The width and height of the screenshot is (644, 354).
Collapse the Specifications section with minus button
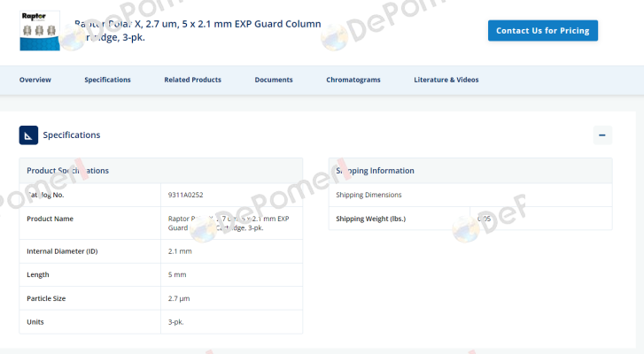(x=602, y=135)
